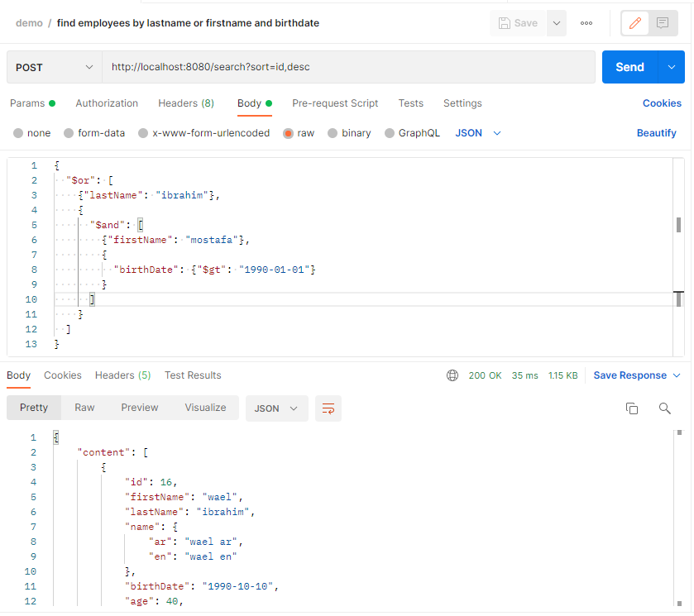Open more actions with the ellipsis icon
694x616 pixels.
point(586,23)
